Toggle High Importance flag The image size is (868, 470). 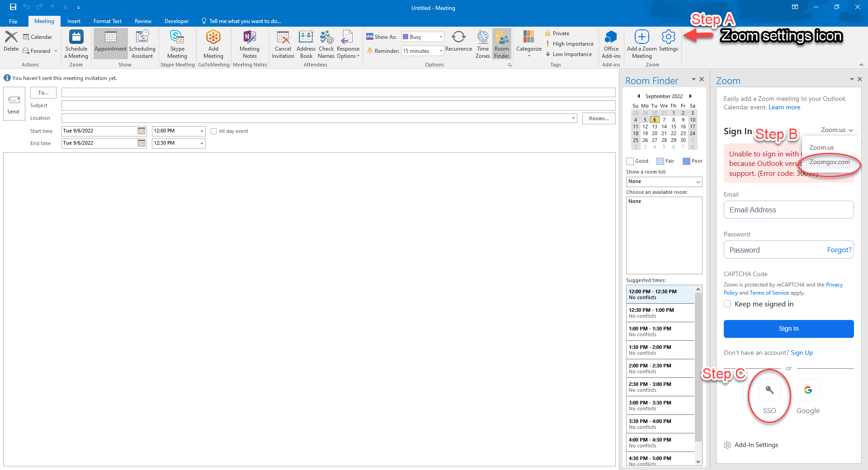coord(569,44)
